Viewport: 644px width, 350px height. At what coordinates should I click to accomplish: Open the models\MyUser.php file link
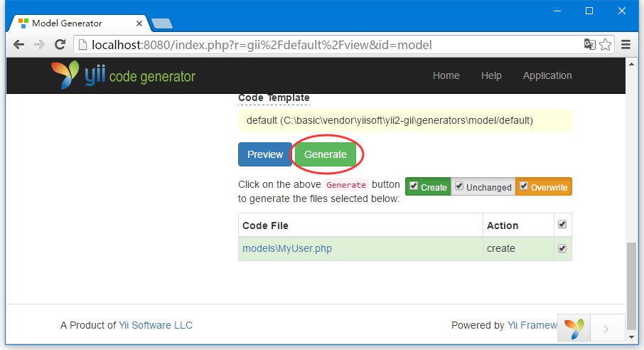coord(287,248)
